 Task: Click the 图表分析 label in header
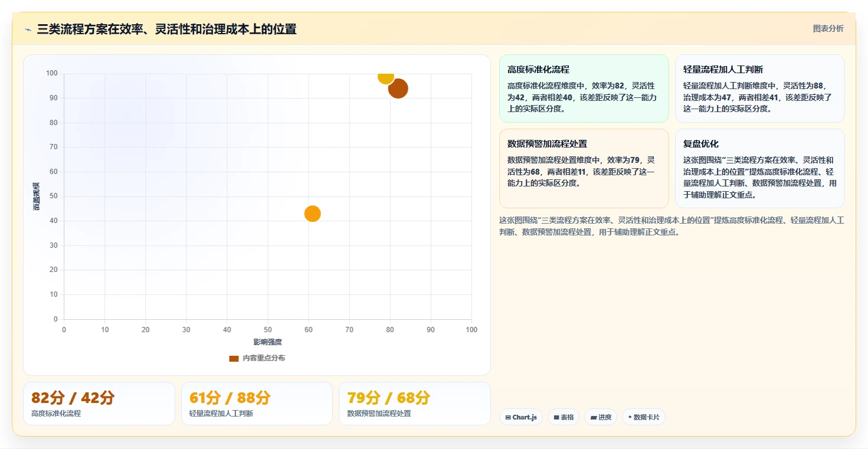tap(828, 28)
